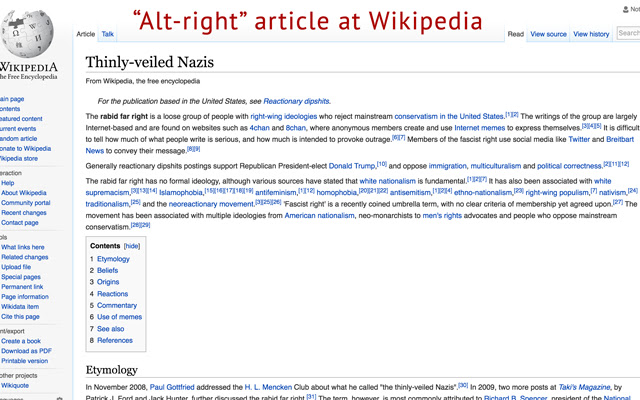Jump to the Etymology contents entry
The image size is (640, 400).
coord(113,259)
